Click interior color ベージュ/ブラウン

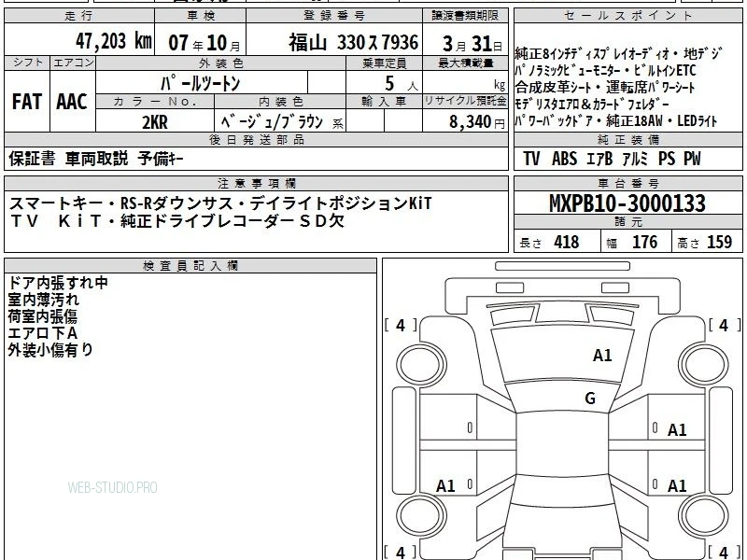point(272,122)
